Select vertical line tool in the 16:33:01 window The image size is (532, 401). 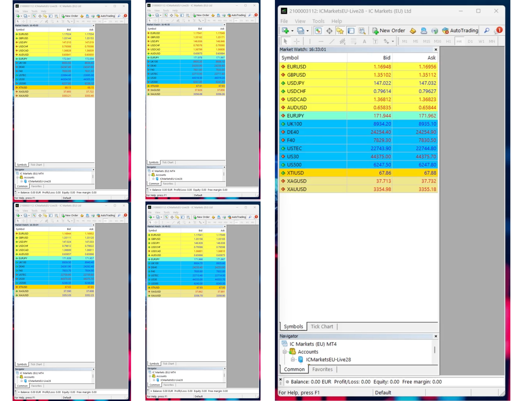coord(310,41)
